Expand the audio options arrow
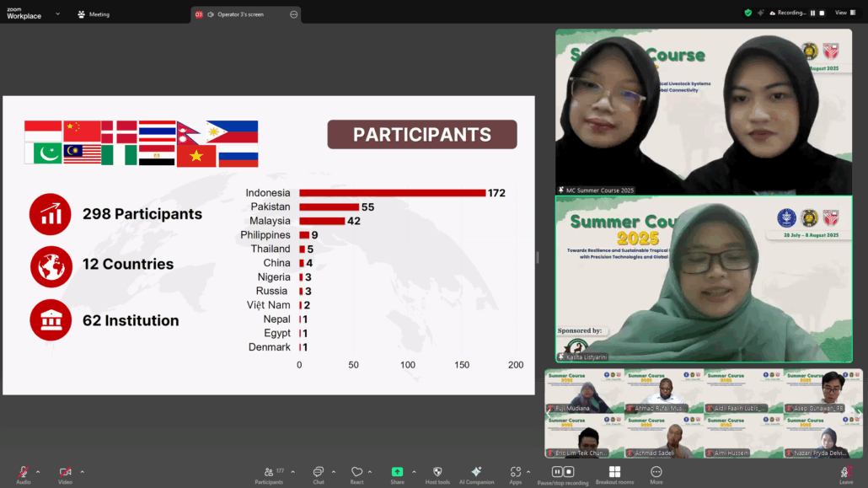Viewport: 868px width, 488px height. click(x=40, y=471)
